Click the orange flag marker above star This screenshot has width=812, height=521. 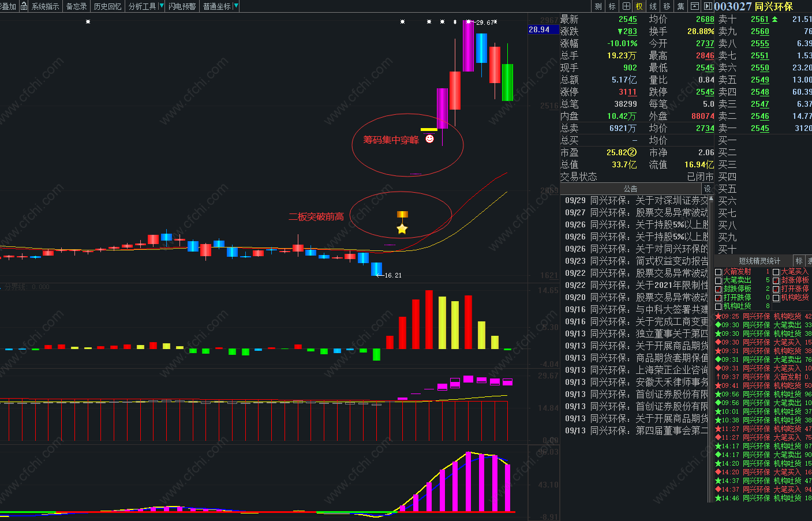tap(402, 214)
